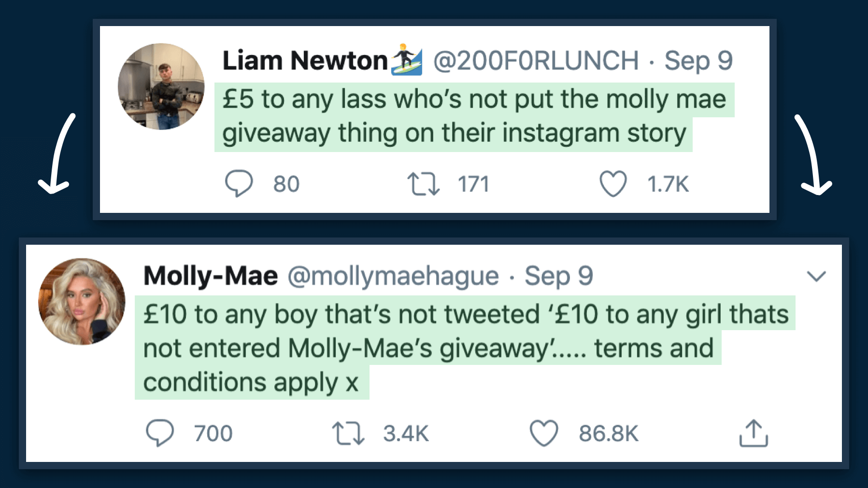Share Molly-Mae's tweet using the share icon
The height and width of the screenshot is (488, 868).
point(753,433)
